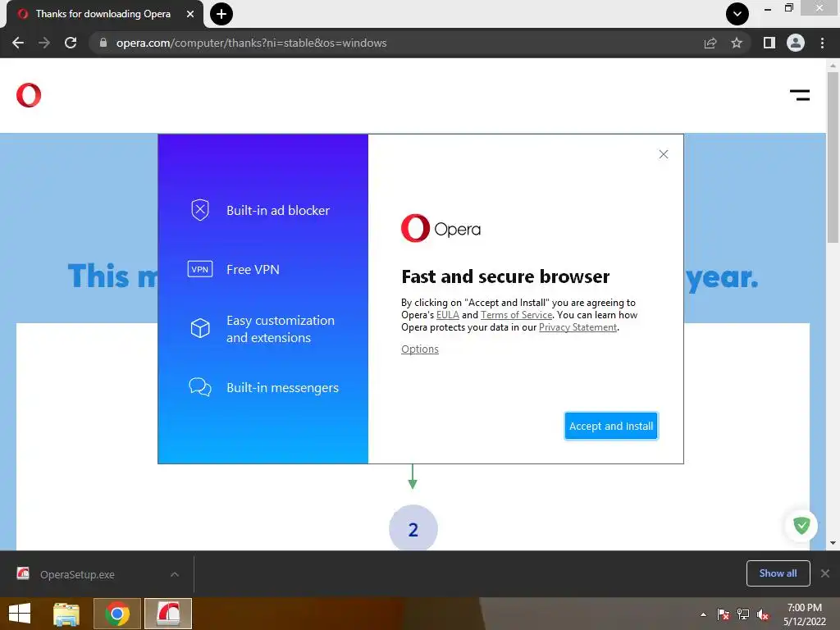This screenshot has width=840, height=630.
Task: Click the address bar URL
Action: 251,43
